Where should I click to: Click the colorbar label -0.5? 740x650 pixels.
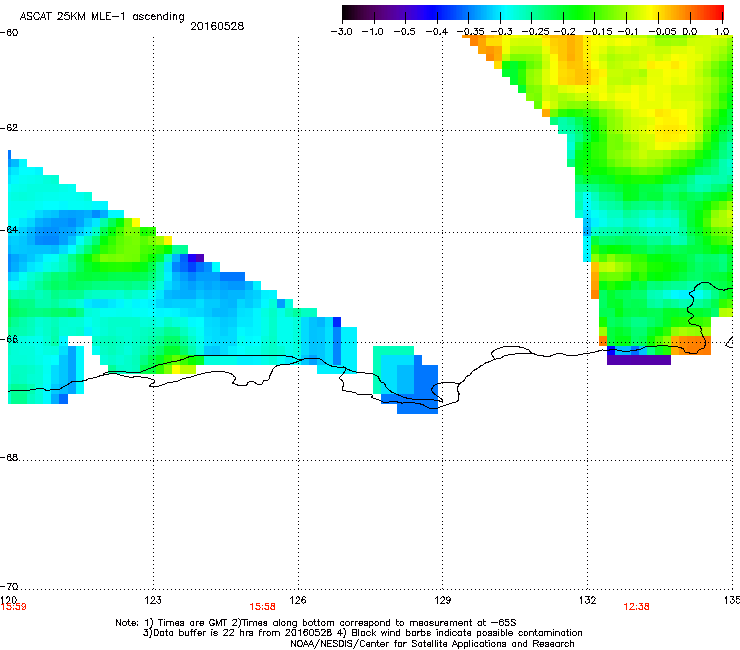coord(404,32)
